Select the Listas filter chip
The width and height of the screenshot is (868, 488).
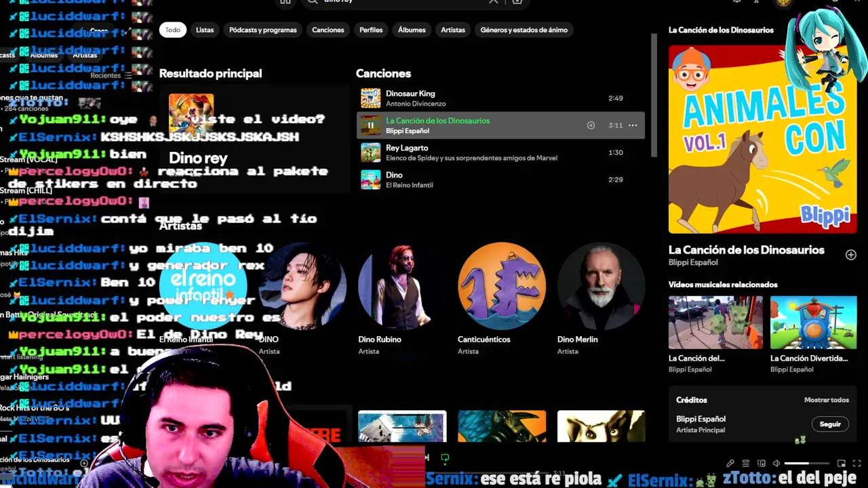coord(205,30)
